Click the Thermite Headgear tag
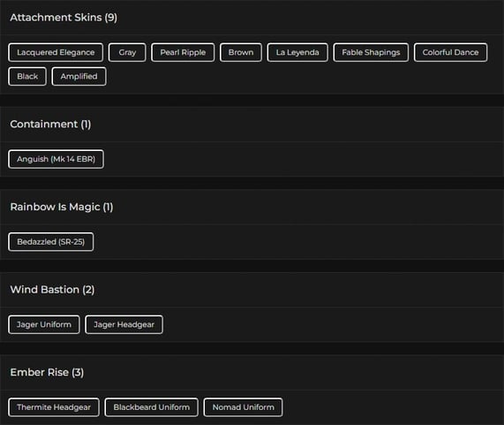 coord(54,407)
